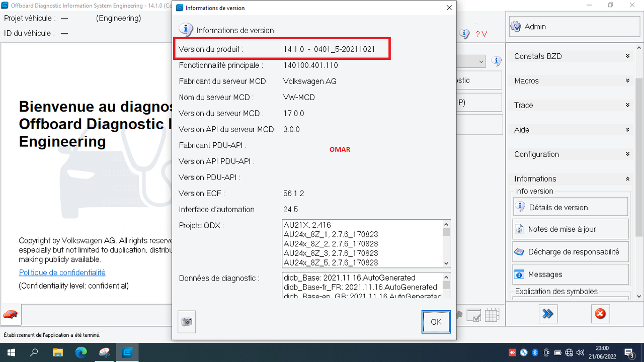
Task: Close the Informations de version dialog
Action: [x=449, y=8]
